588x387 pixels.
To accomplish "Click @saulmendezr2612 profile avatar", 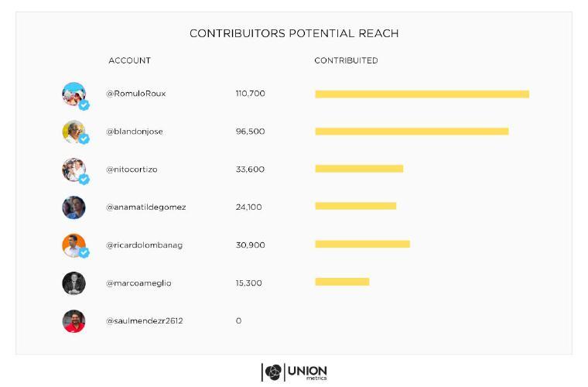I will click(x=74, y=321).
